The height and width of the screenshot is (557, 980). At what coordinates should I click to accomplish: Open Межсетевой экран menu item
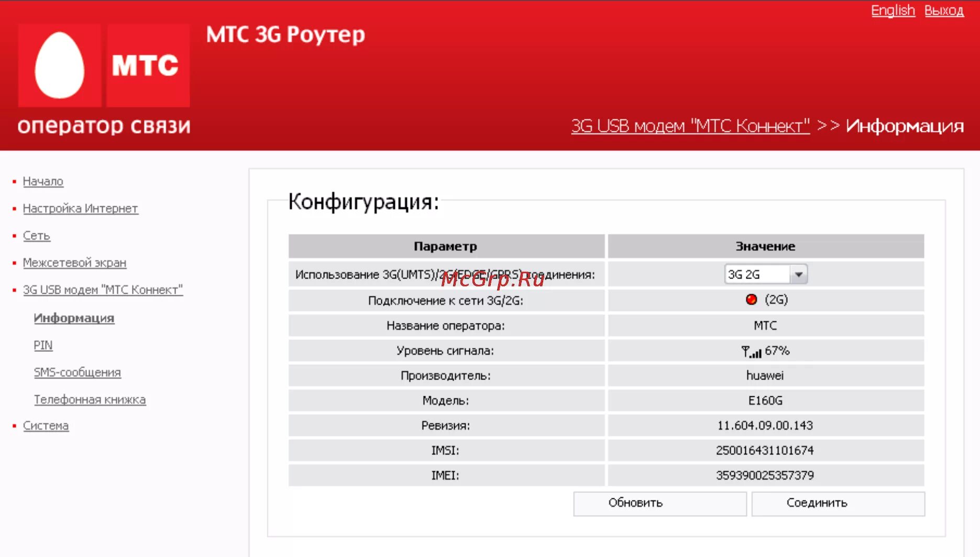point(74,263)
